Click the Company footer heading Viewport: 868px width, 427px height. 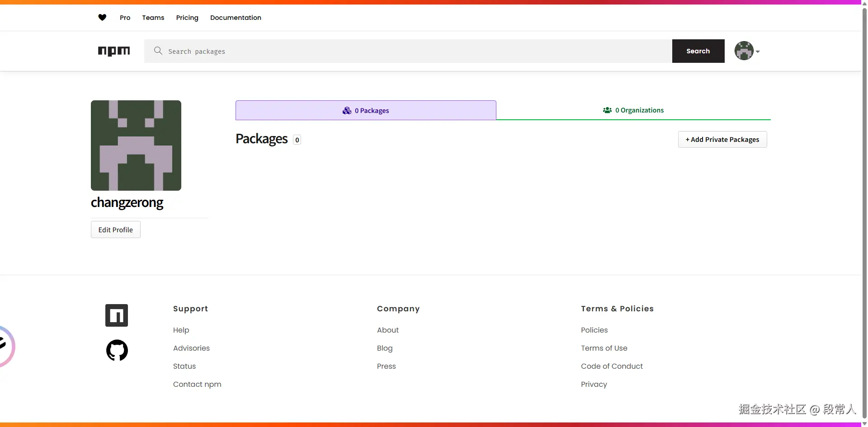(x=398, y=309)
